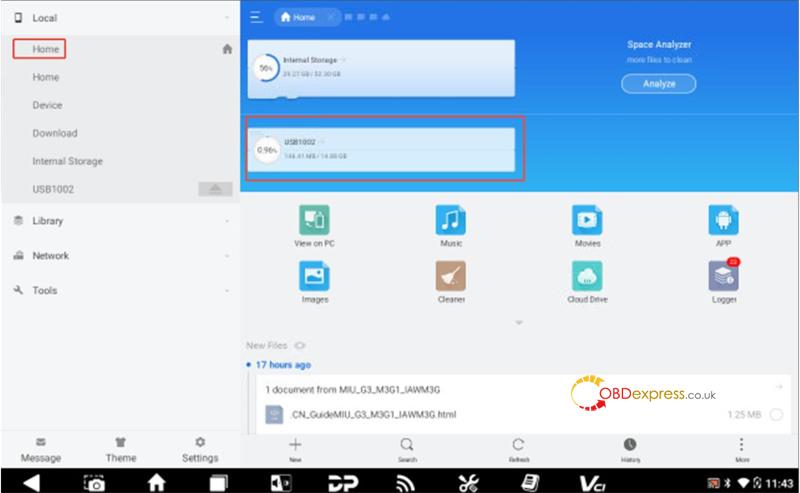Image resolution: width=800 pixels, height=493 pixels.
Task: Select the CN_GuideMIU file checkbox circle
Action: (776, 414)
